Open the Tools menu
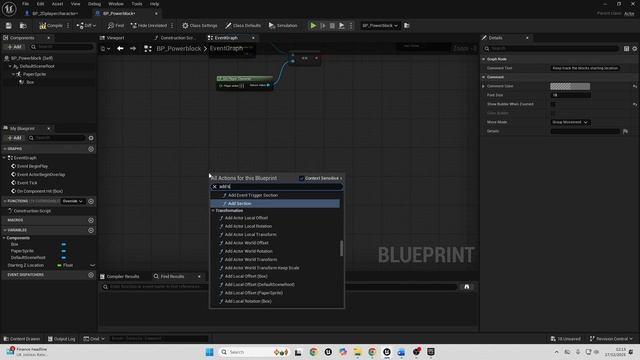 137,4
